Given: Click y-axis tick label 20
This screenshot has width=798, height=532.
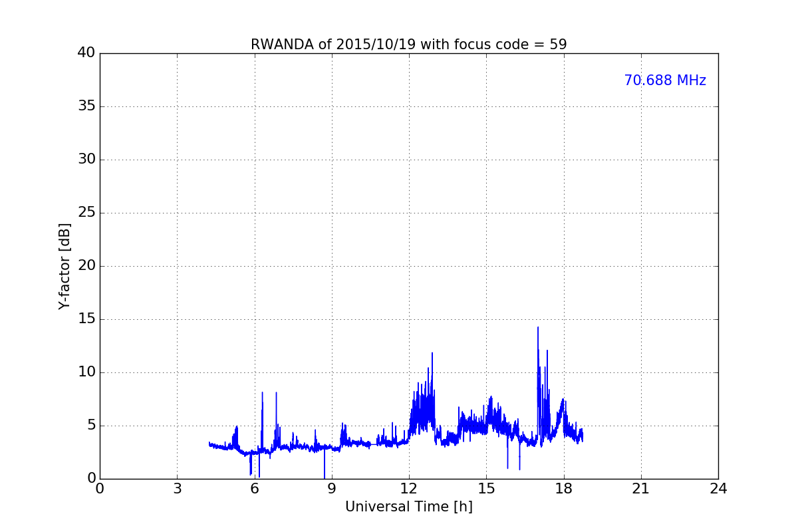Looking at the screenshot, I should click(x=86, y=266).
